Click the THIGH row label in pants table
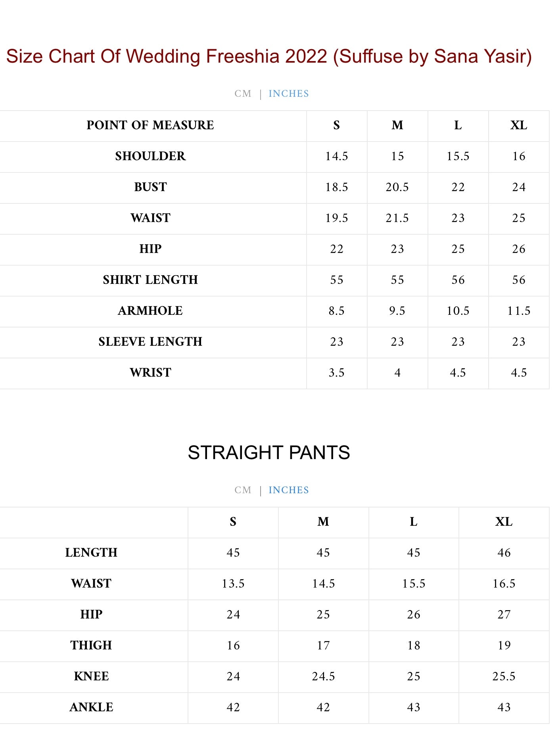Screen dimensions: 560x741 [91, 645]
